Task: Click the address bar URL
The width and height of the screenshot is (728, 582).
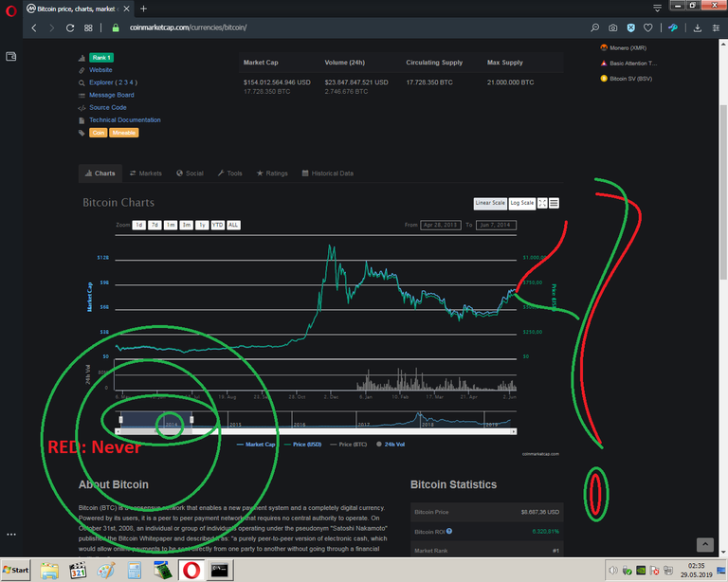Action: click(x=188, y=27)
